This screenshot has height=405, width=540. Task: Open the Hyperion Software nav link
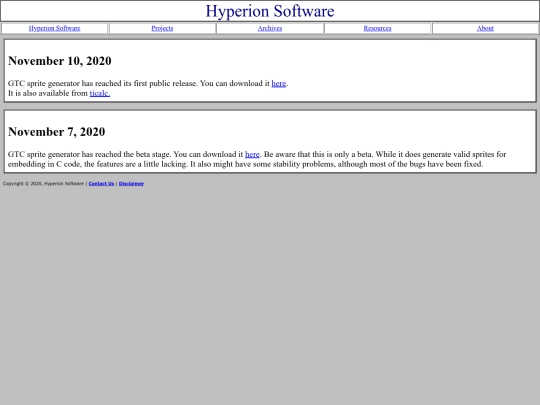[54, 28]
